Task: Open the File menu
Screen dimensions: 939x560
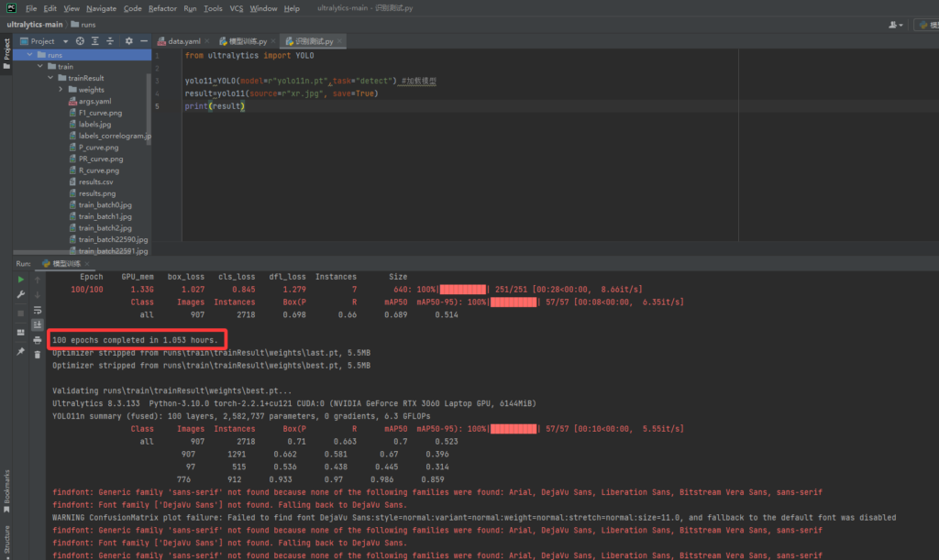Action: [x=31, y=8]
